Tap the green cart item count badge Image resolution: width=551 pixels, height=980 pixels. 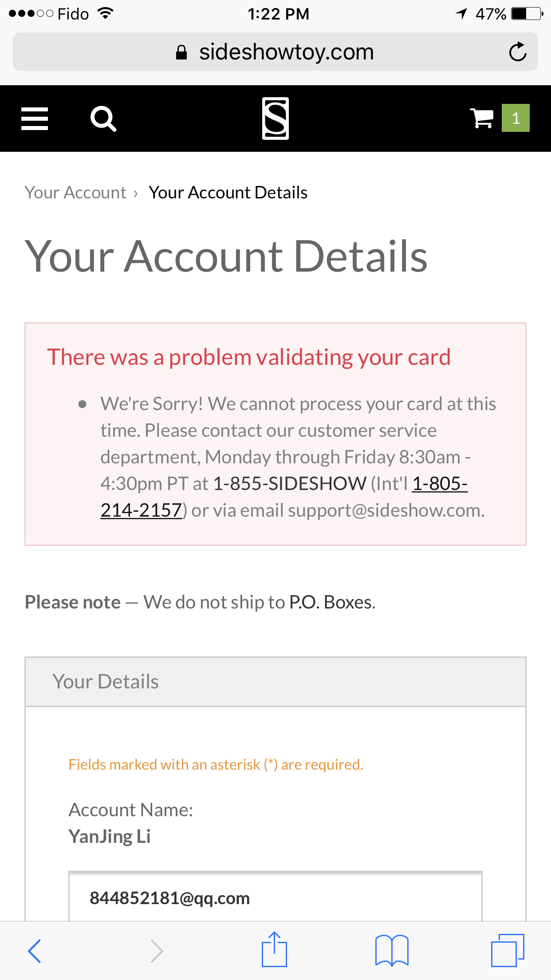516,118
